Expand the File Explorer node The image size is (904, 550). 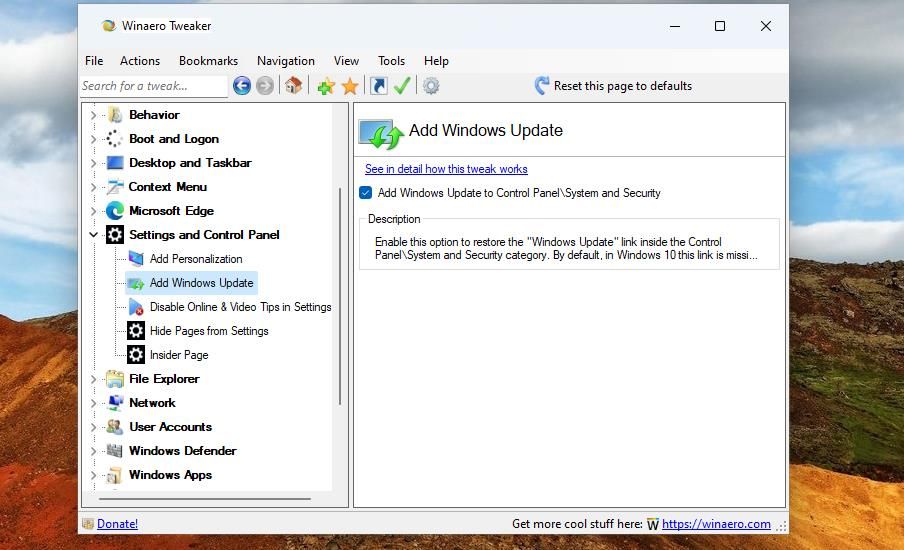pos(93,379)
